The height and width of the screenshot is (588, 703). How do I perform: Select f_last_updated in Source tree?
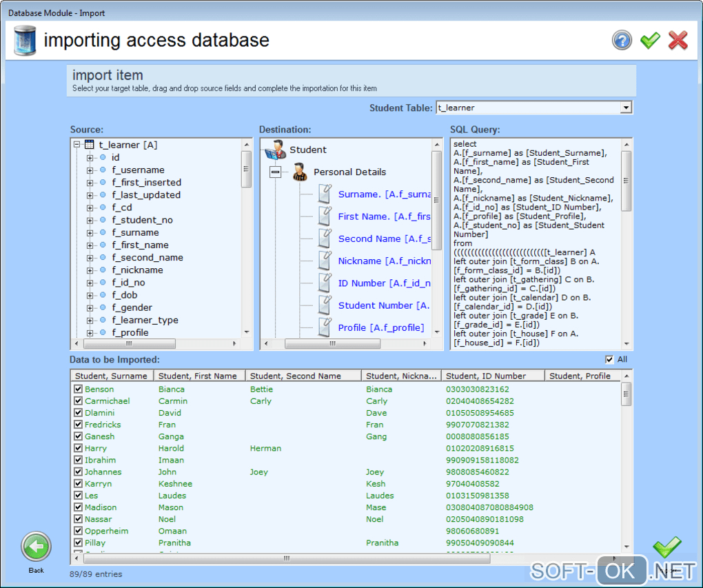(145, 194)
